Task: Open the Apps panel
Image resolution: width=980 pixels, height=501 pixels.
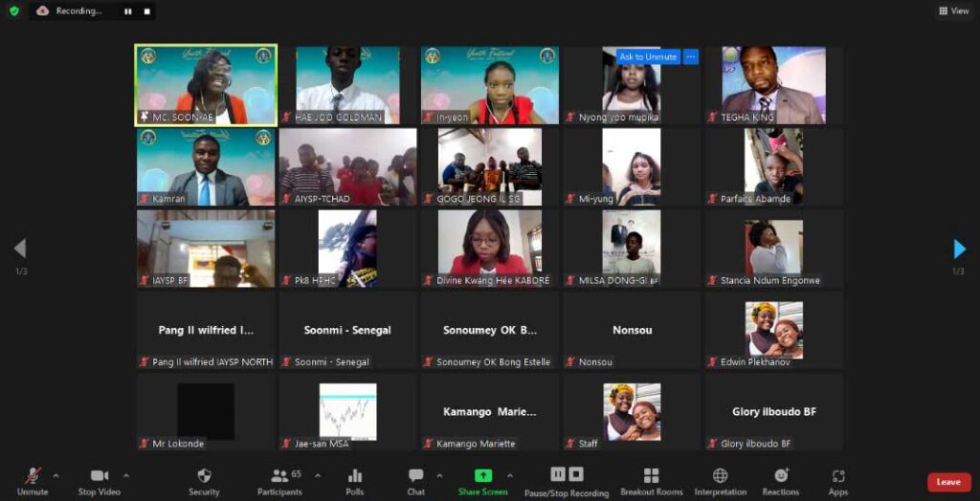Action: click(838, 476)
